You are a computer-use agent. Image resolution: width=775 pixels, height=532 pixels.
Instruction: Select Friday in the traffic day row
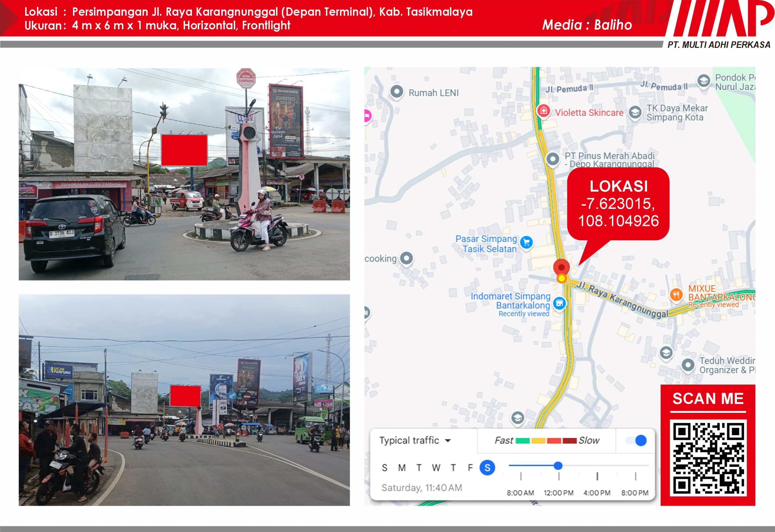pyautogui.click(x=470, y=468)
